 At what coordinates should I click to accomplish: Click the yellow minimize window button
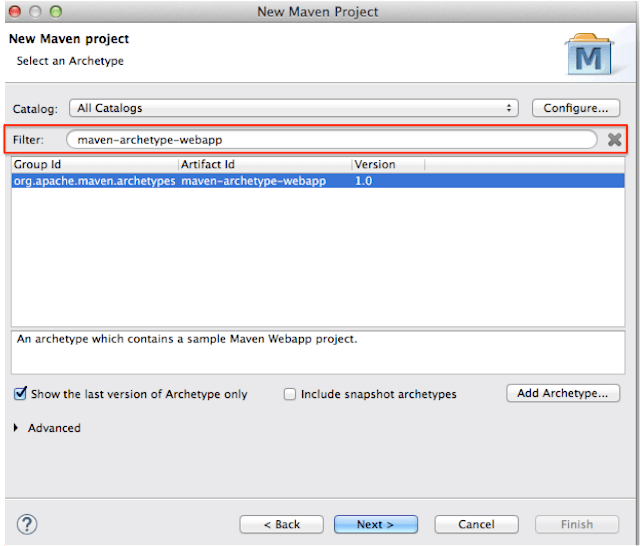pyautogui.click(x=35, y=10)
